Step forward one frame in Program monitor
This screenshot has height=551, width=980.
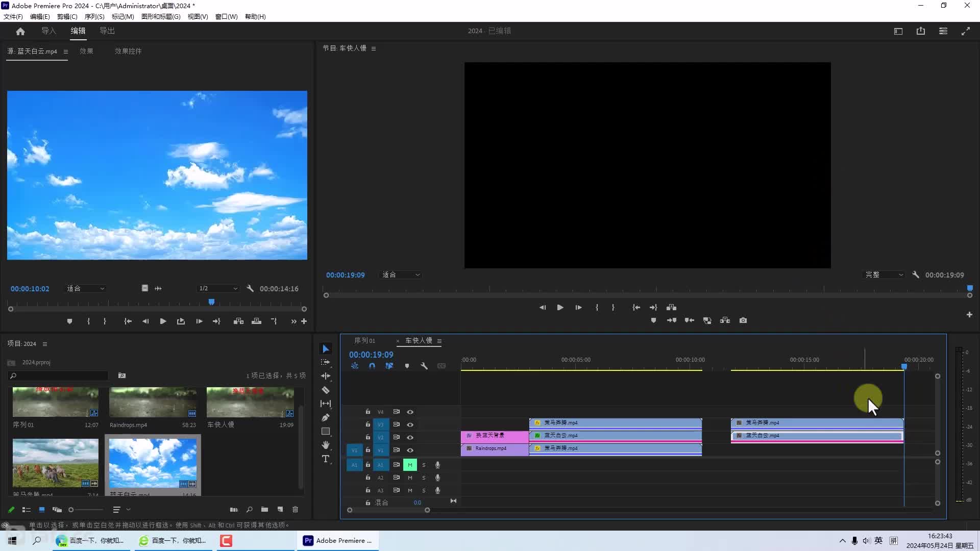578,307
